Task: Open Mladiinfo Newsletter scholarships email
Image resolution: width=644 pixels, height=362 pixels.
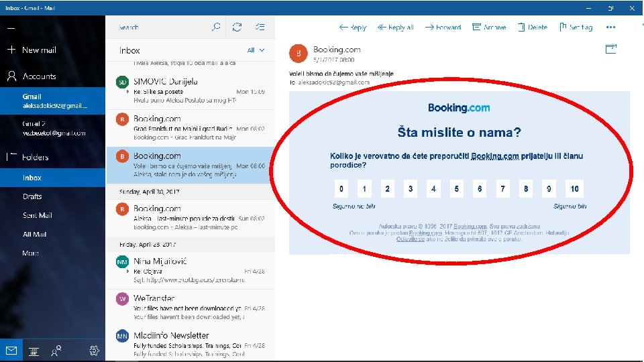Action: coord(191,345)
